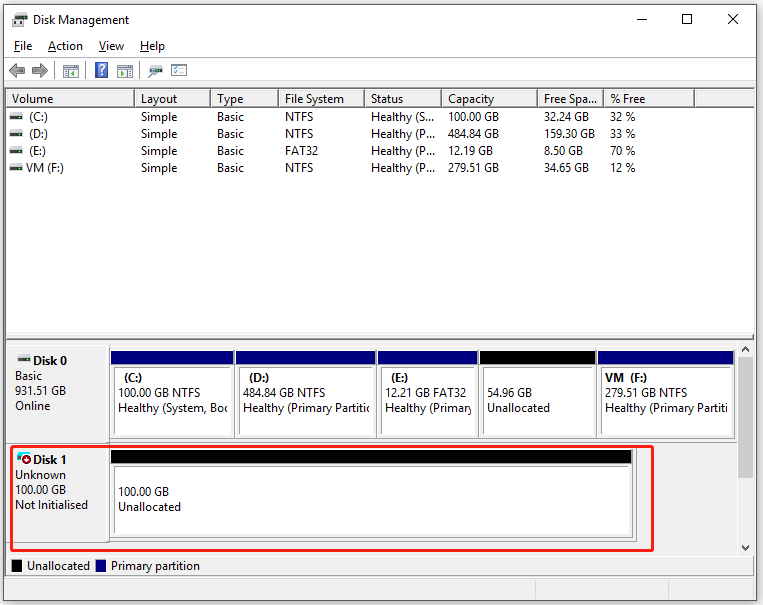Click the Show/Hide Action Pane icon
The height and width of the screenshot is (605, 763).
125,71
